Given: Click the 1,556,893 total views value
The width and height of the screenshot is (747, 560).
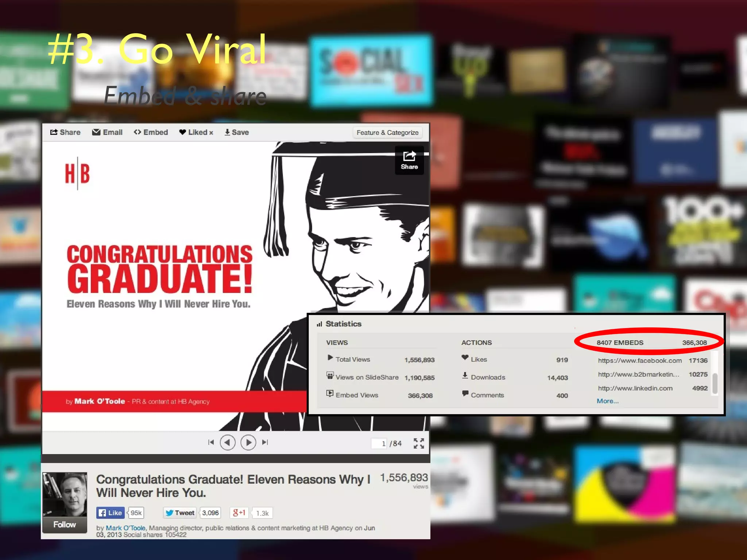Looking at the screenshot, I should point(419,360).
